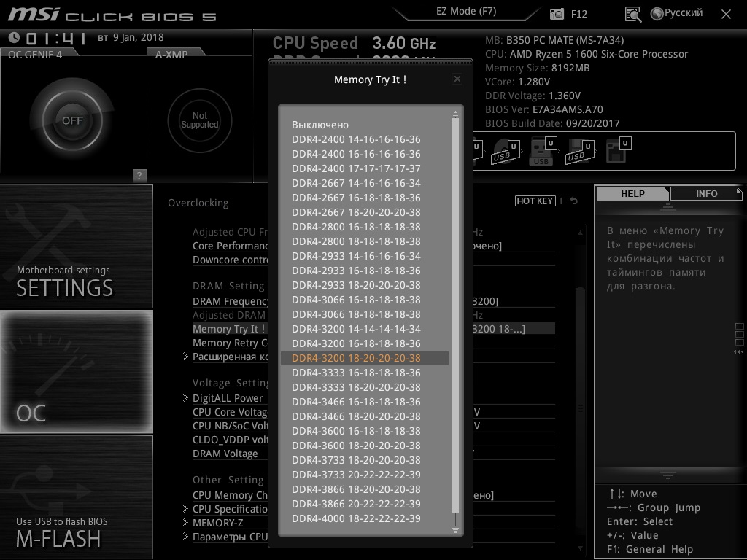This screenshot has width=747, height=560.
Task: Select Выключено option in list
Action: point(365,125)
